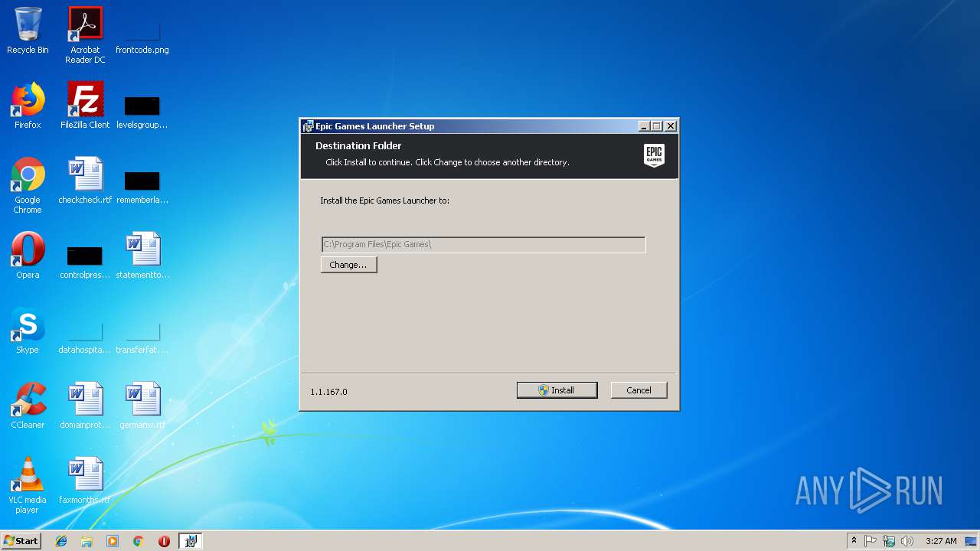This screenshot has height=551, width=980.
Task: Click 'Install the Epic Games Launcher to:' label
Action: 384,201
